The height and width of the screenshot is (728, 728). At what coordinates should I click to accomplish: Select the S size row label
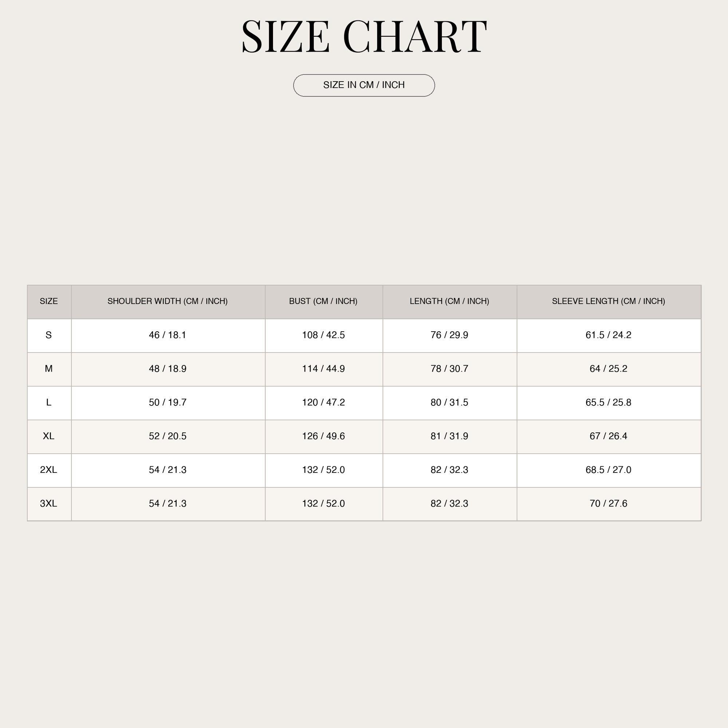[49, 335]
